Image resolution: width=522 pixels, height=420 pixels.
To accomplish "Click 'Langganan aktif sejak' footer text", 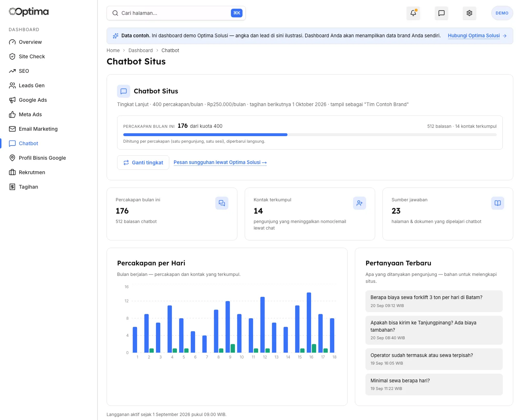I will pyautogui.click(x=166, y=415).
